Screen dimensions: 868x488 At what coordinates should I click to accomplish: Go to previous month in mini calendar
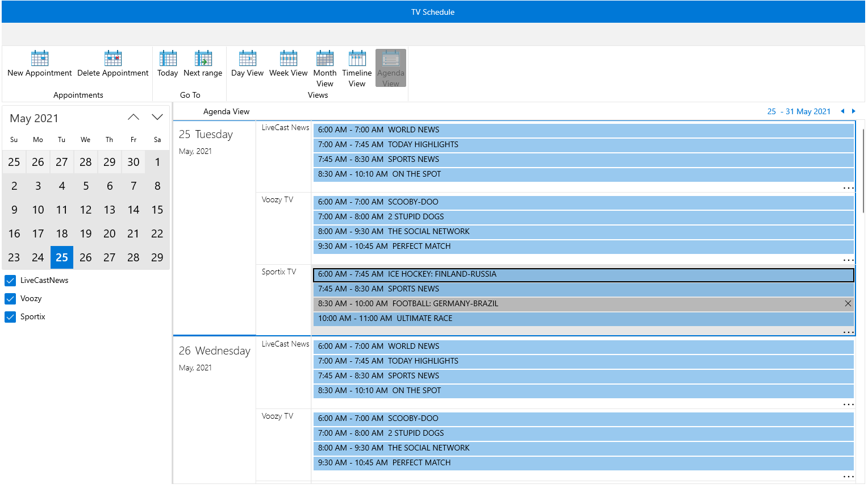point(133,117)
